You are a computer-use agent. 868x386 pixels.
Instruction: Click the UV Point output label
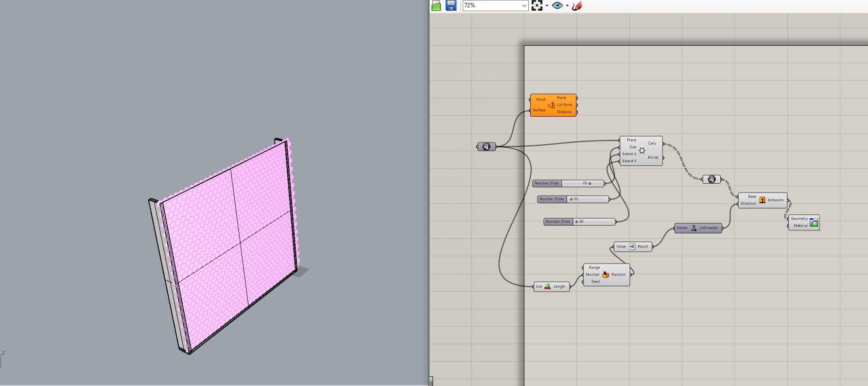(564, 105)
